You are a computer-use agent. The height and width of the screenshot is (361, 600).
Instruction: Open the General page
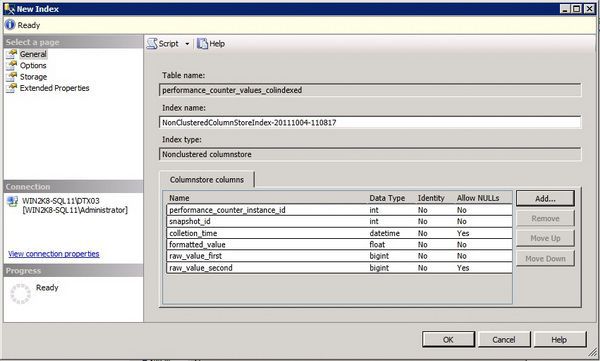(x=33, y=54)
